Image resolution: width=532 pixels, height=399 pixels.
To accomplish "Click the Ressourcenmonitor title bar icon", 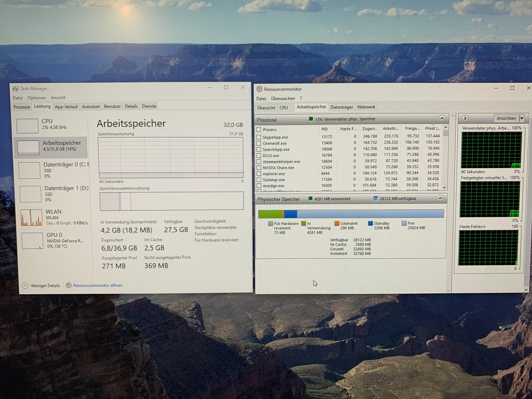I will pyautogui.click(x=259, y=89).
